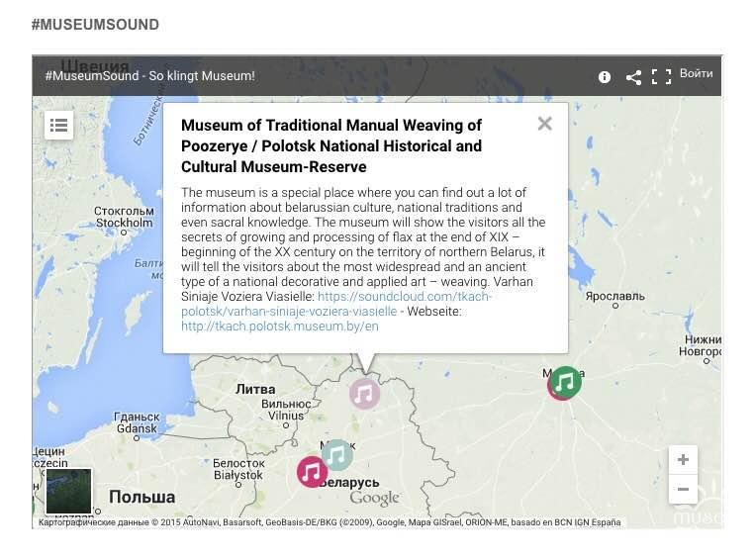Click the Войти sign-in link
Screen dimensions: 754x560
[697, 74]
